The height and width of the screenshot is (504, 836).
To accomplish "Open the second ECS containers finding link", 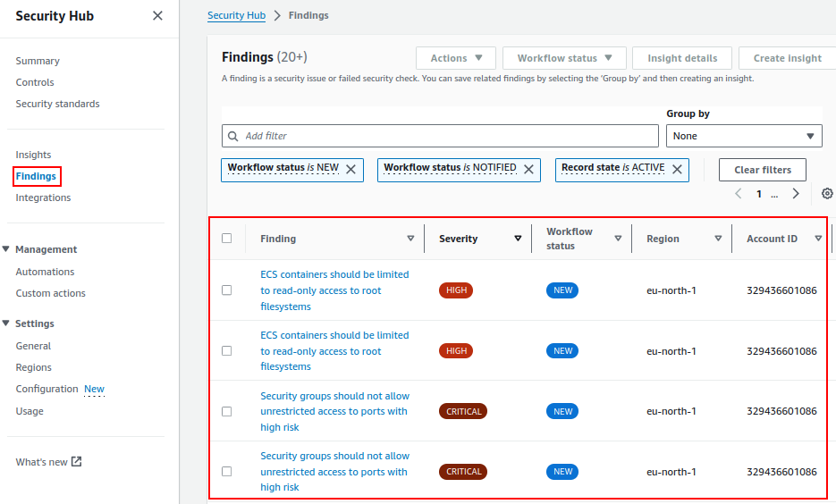I will click(x=334, y=350).
